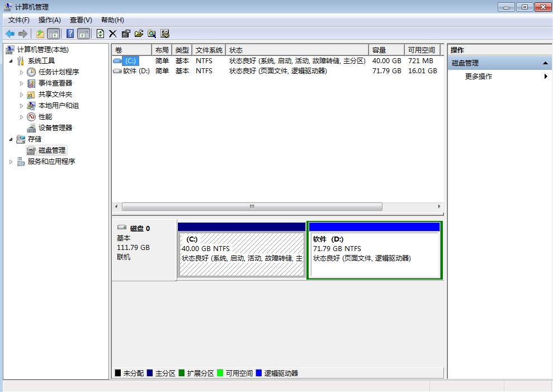Click the volume list scroll left arrow
This screenshot has width=553, height=392.
coord(117,206)
